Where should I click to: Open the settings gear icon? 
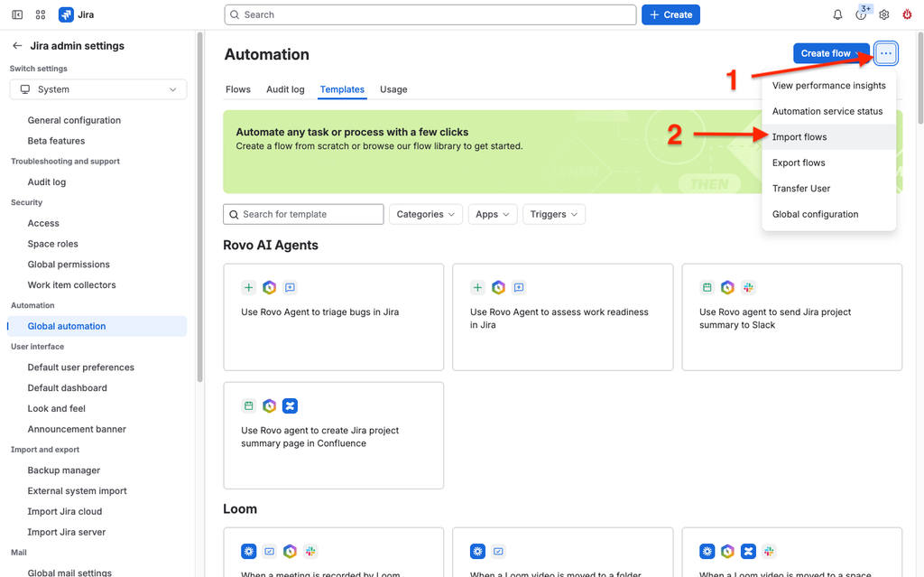[x=884, y=14]
